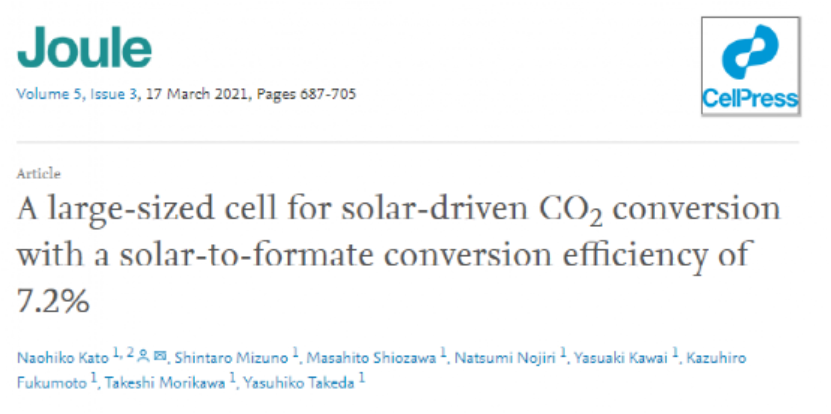The image size is (831, 414).
Task: Click the pages 687-705 text
Action: [x=306, y=95]
